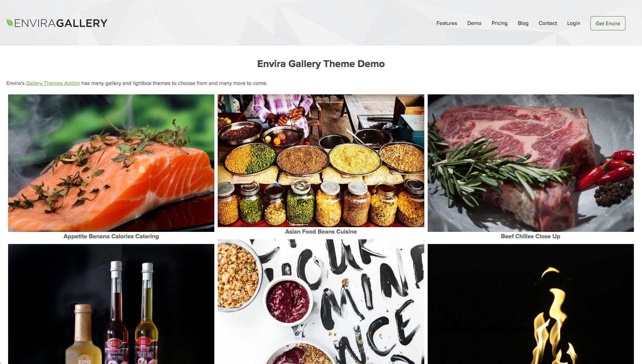642x364 pixels.
Task: Open the Features menu item
Action: coord(447,23)
